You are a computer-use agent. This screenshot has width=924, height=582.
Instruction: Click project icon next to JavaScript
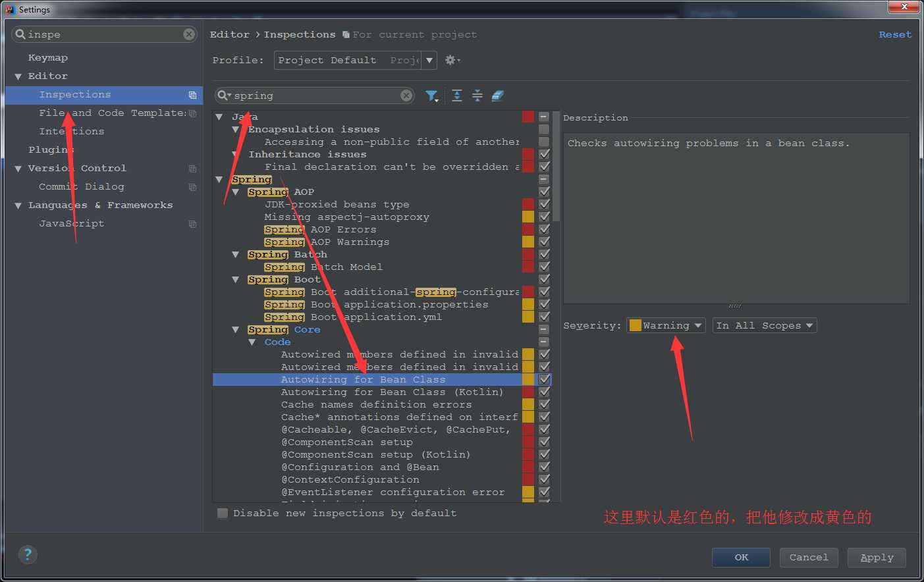pos(192,224)
